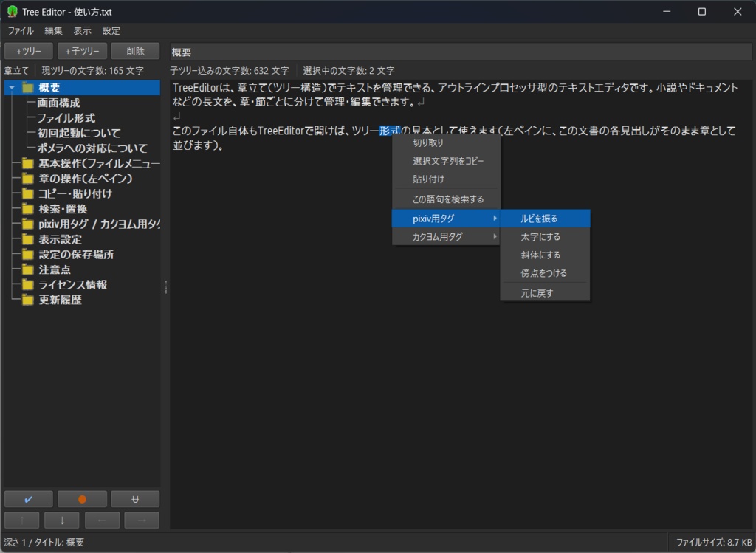Click folder icon of ライセンス情報 chapter
756x553 pixels.
pyautogui.click(x=28, y=284)
